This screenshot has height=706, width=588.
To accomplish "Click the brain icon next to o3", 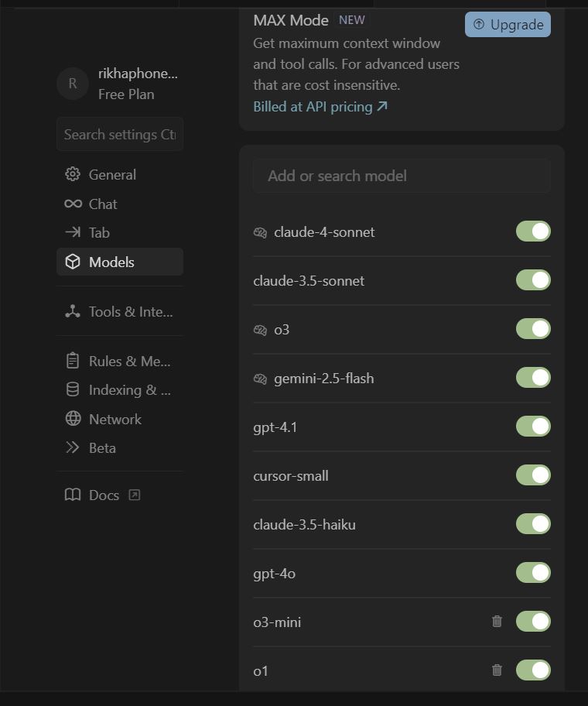I will pyautogui.click(x=260, y=330).
